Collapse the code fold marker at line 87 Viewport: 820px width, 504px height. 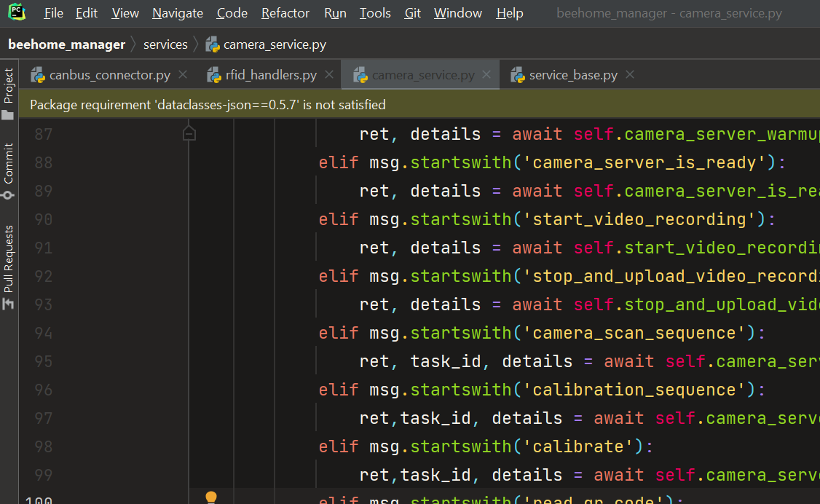[189, 134]
